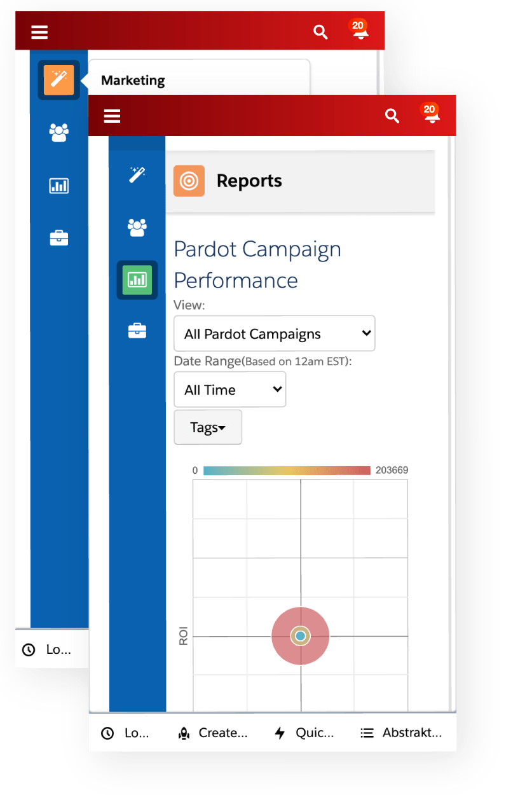Open the briefcase Admin icon in front window sidebar

(x=137, y=331)
